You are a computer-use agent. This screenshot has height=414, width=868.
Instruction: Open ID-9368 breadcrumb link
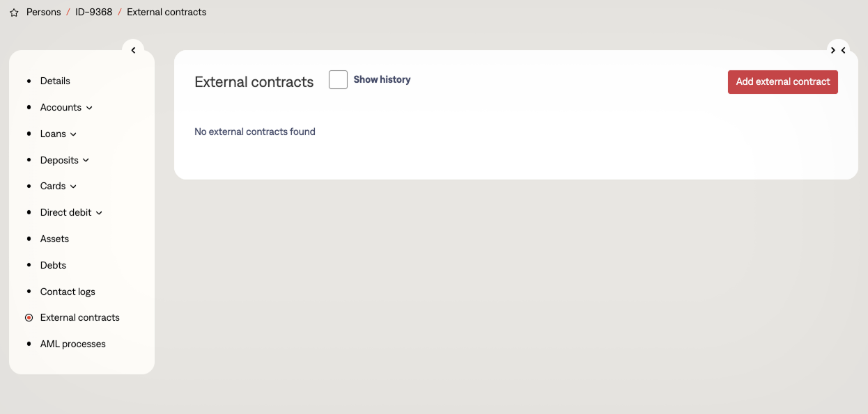point(94,13)
